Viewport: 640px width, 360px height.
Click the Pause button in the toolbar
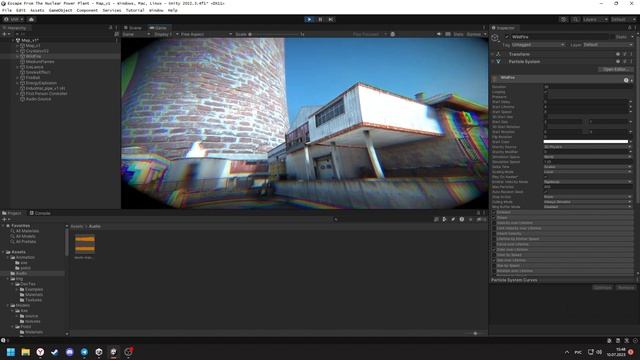pos(320,19)
